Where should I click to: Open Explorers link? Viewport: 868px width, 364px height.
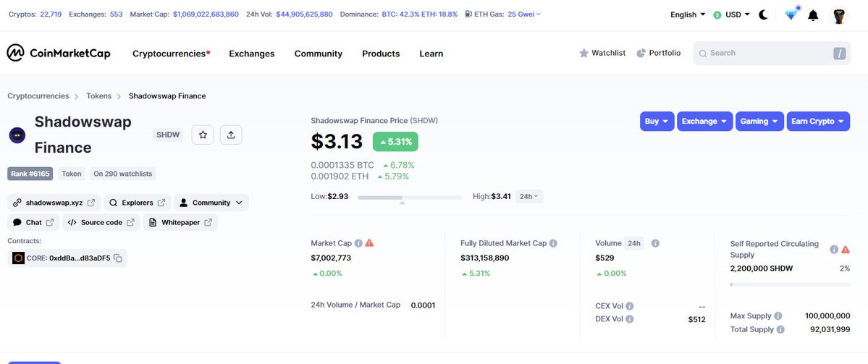coord(138,203)
